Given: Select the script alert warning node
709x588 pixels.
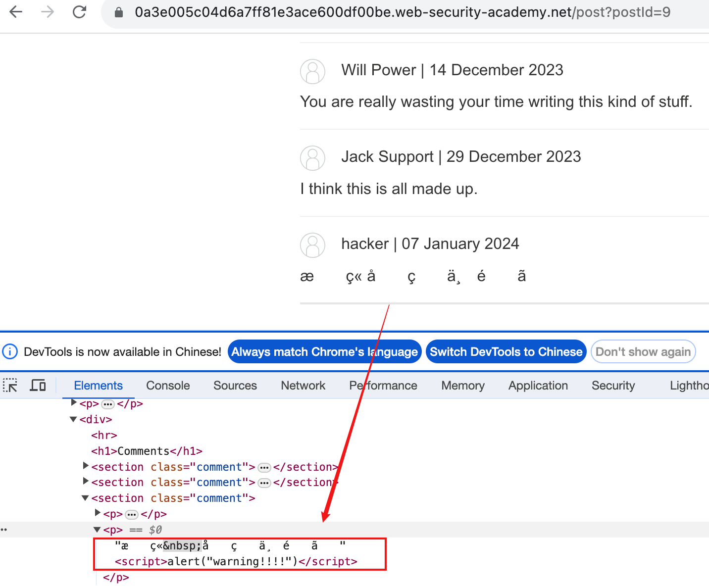Looking at the screenshot, I should (236, 561).
